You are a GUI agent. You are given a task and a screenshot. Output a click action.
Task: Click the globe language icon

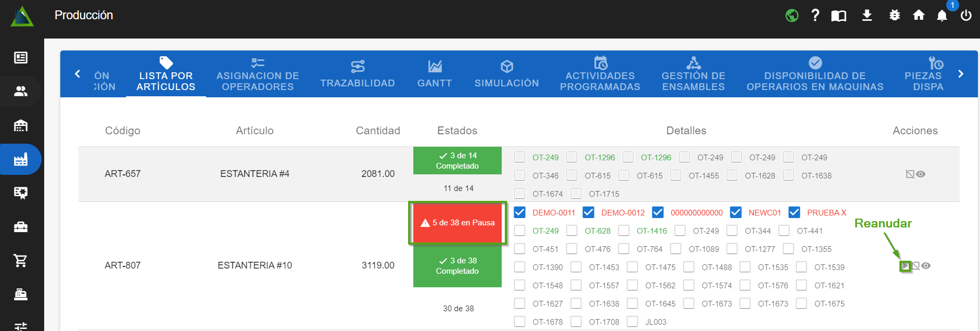pos(792,16)
